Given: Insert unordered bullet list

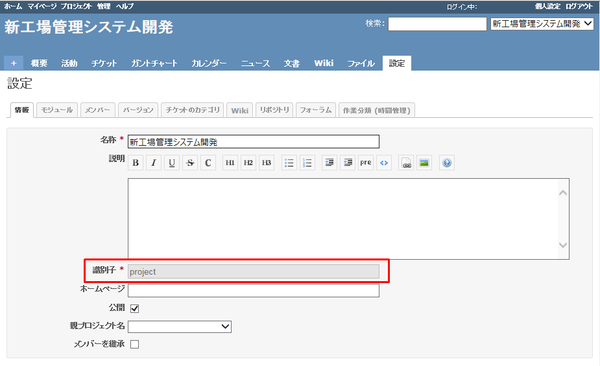Looking at the screenshot, I should 289,163.
